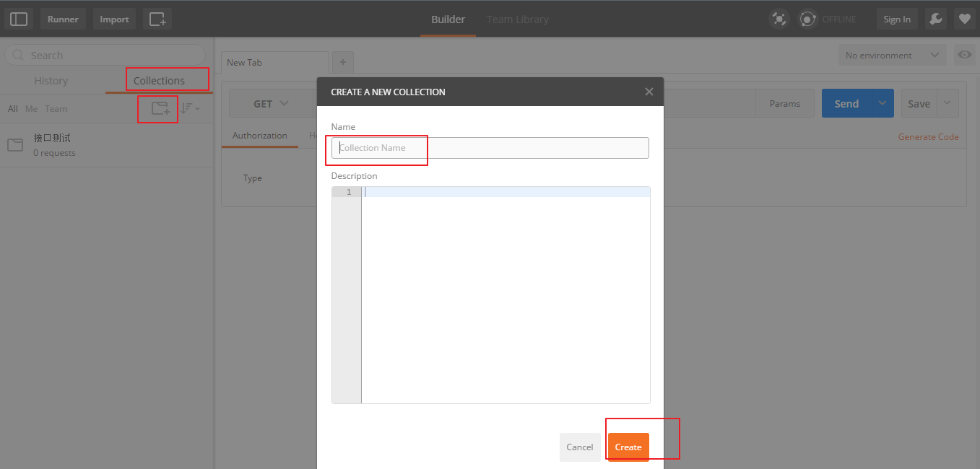Open new window icon next to Import
The width and height of the screenshot is (980, 469).
pos(157,19)
